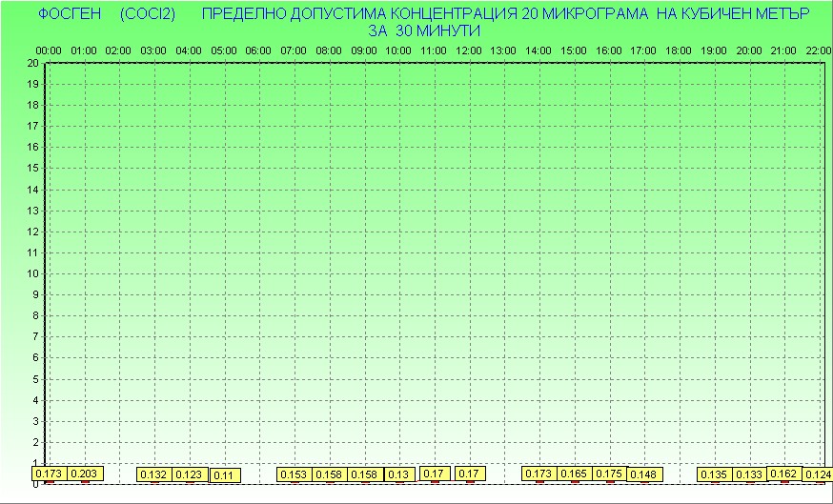Click the 0.133 data label
The image size is (833, 504).
tap(749, 474)
